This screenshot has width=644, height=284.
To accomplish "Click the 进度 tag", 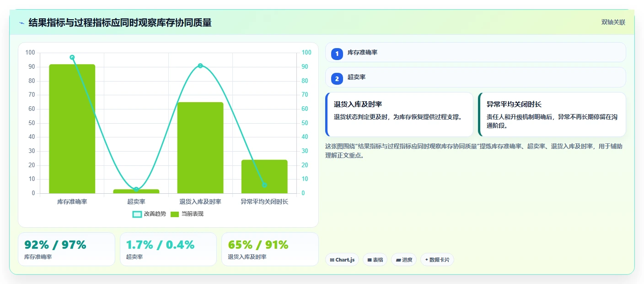I will (404, 260).
